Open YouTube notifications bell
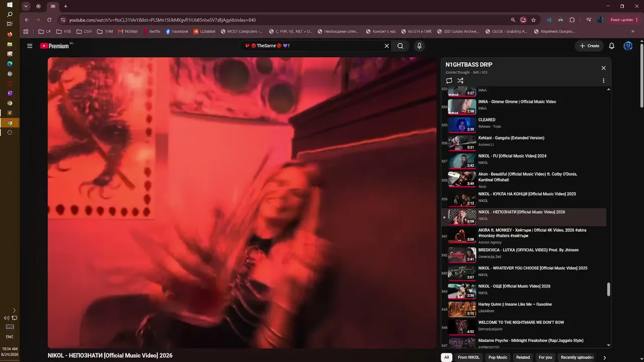The image size is (644, 362). 612,46
